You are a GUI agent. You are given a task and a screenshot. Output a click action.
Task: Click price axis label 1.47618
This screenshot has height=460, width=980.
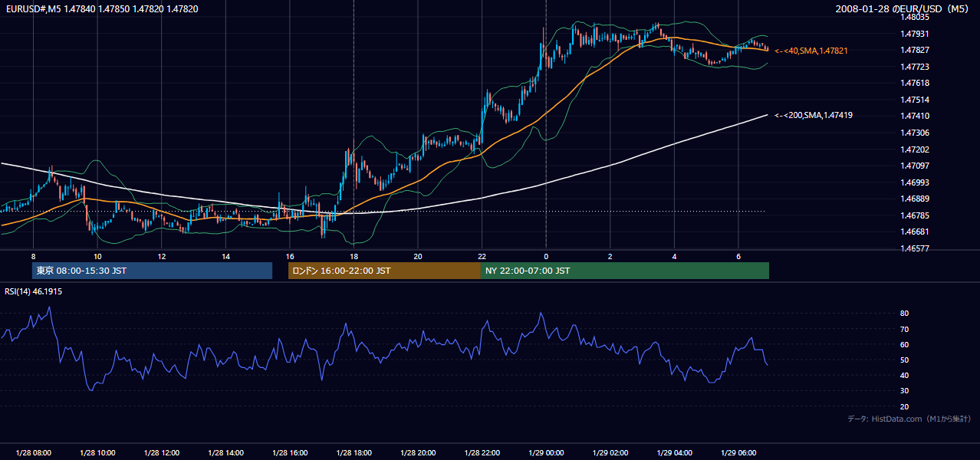(916, 83)
